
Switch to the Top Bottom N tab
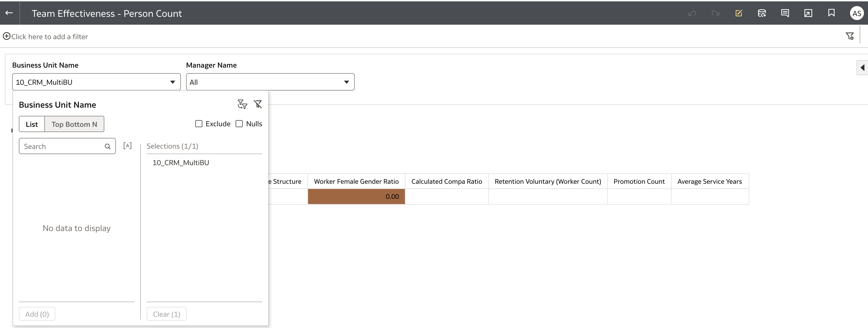pyautogui.click(x=74, y=124)
